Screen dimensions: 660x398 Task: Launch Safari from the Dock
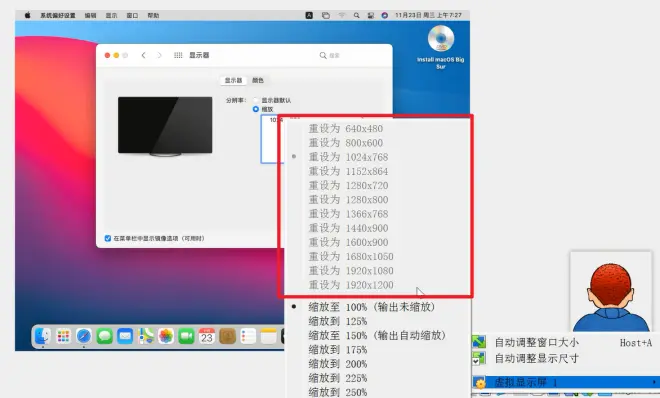84,336
